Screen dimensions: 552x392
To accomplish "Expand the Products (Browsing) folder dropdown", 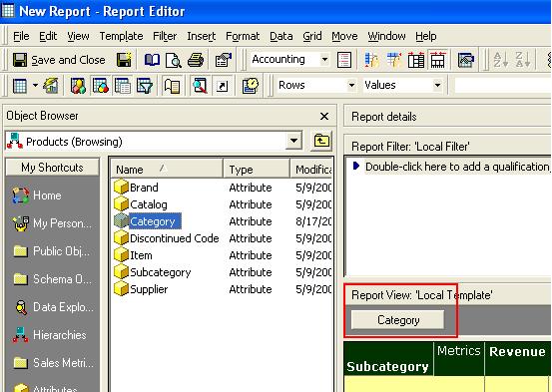I will (293, 142).
